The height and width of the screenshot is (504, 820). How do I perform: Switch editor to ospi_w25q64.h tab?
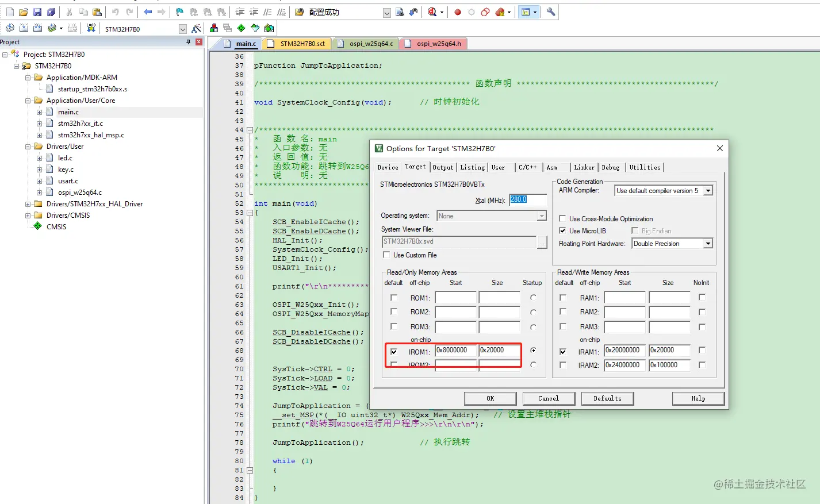[434, 44]
